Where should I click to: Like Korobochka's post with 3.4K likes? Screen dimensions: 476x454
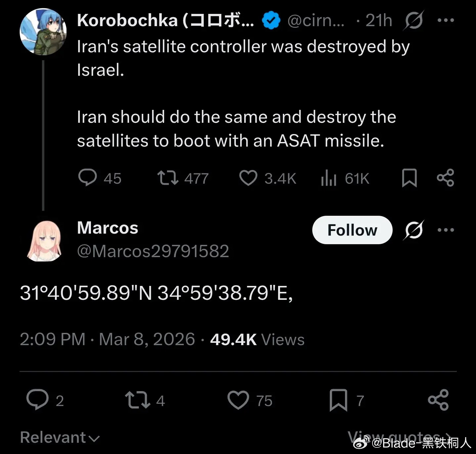248,178
